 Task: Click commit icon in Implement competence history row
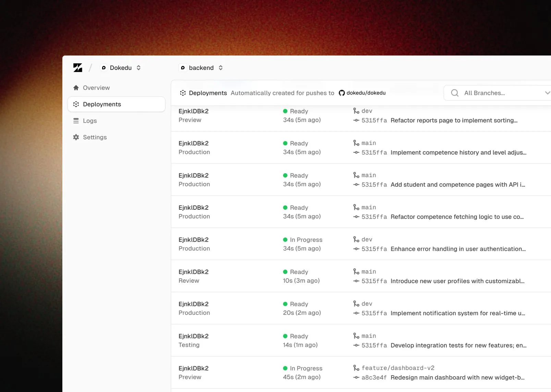[356, 152]
